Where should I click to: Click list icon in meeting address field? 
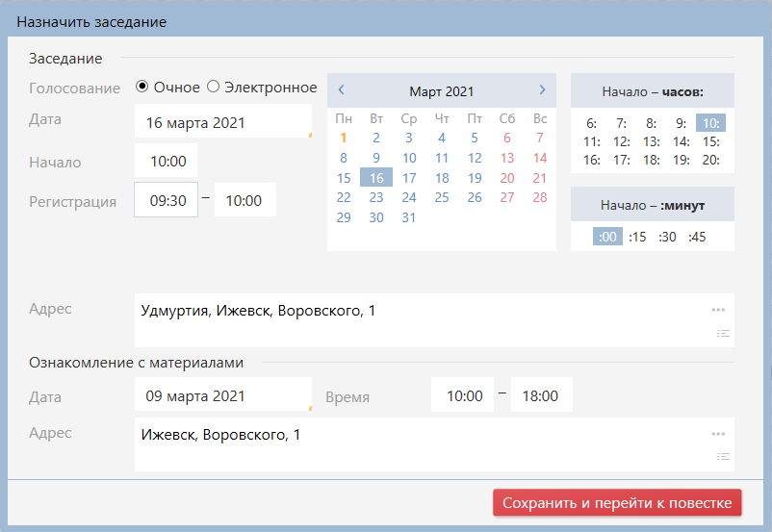point(724,333)
